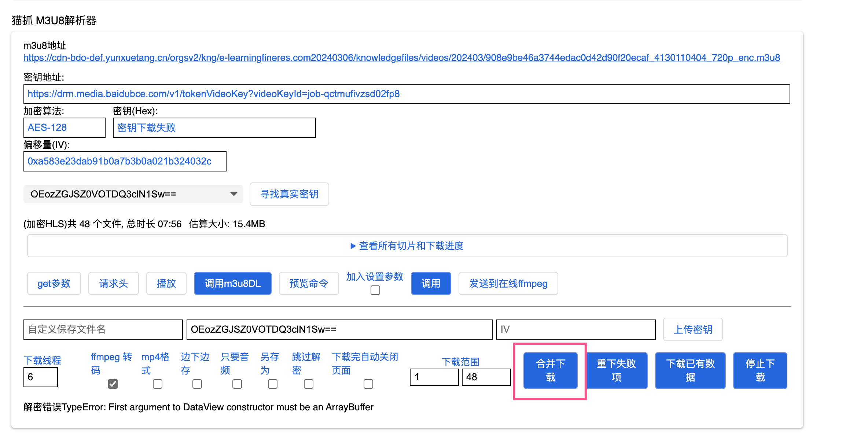Screen dimensions: 868x436
Task: Focus the 自定义保存文件名 input field
Action: pyautogui.click(x=103, y=329)
